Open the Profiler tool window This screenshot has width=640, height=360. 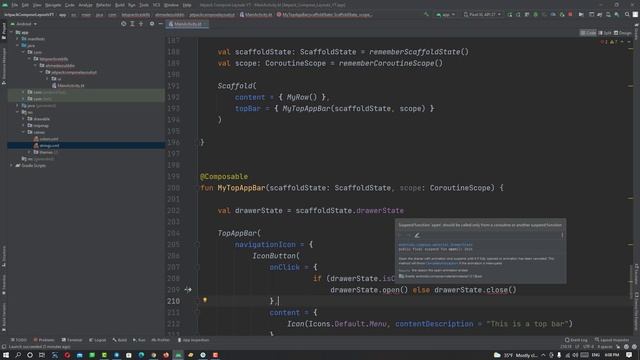pos(160,340)
